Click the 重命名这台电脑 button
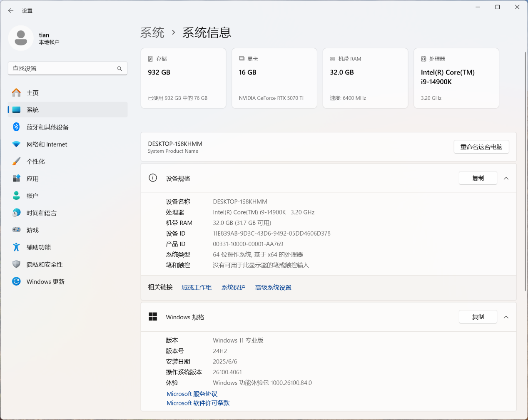 click(481, 147)
